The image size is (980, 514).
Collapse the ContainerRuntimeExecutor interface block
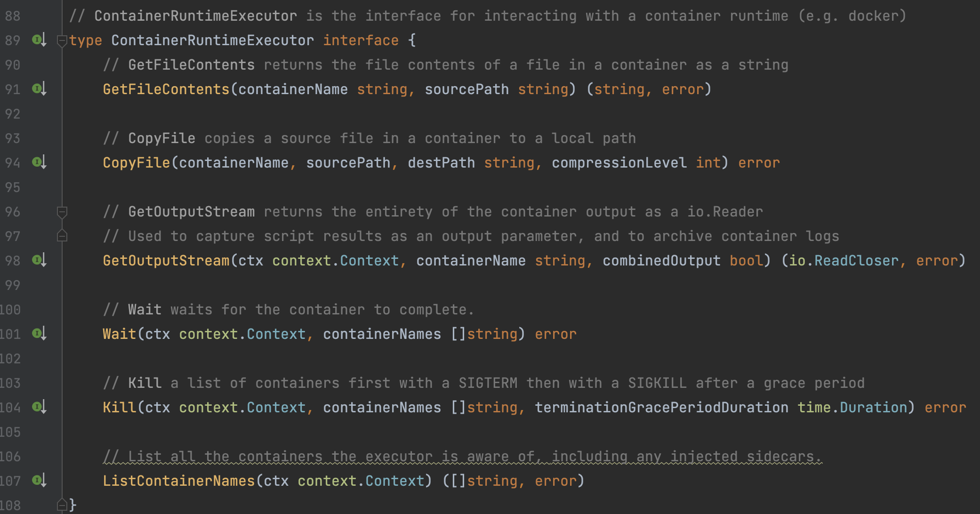click(62, 40)
